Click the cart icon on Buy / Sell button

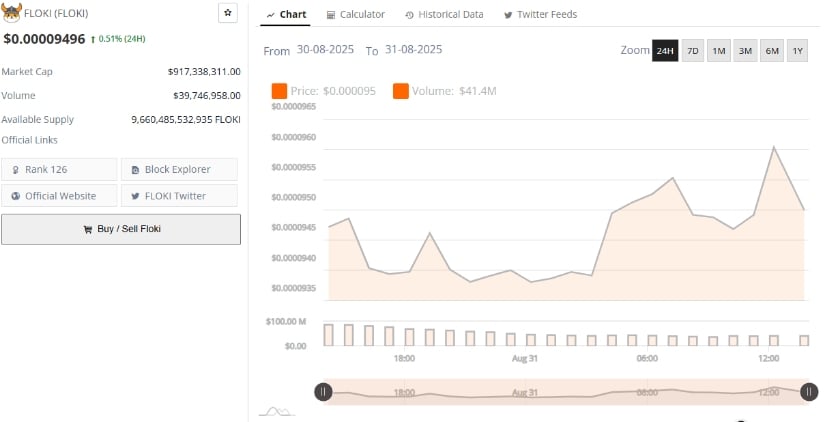[88, 229]
